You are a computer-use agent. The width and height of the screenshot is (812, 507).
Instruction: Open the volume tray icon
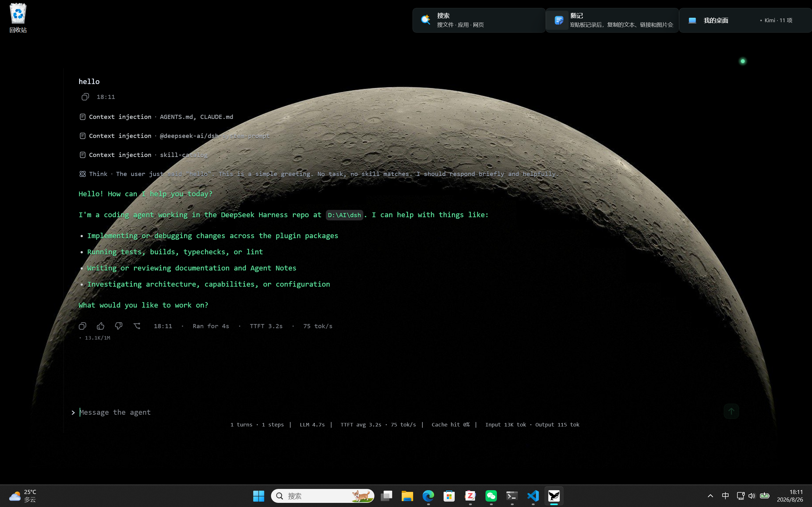coord(752,496)
